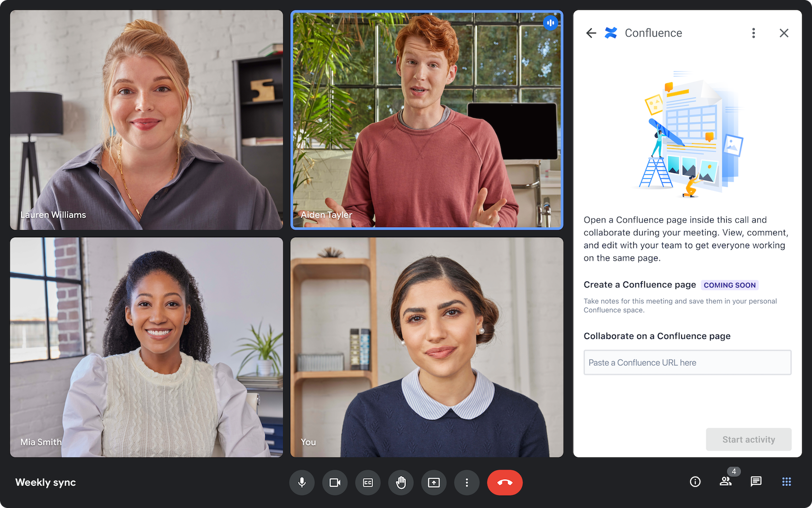The image size is (812, 508).
Task: Click the Aiden Tayler name label
Action: (x=326, y=215)
